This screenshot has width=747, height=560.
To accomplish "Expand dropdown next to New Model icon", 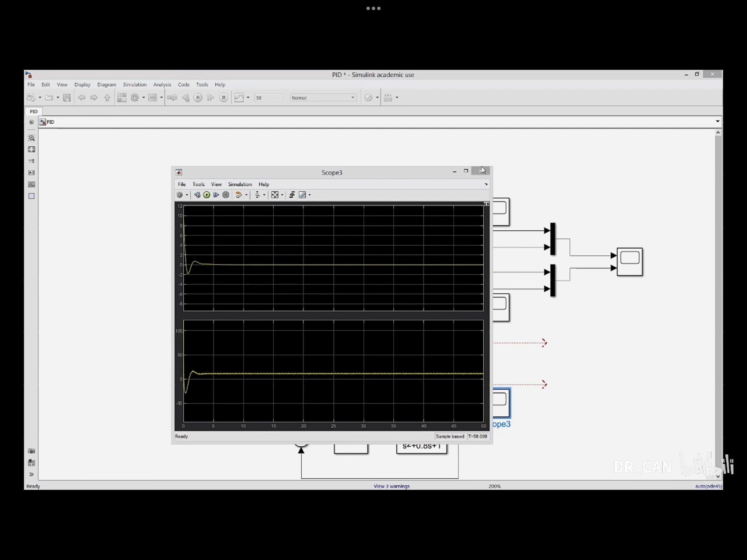I will click(40, 98).
